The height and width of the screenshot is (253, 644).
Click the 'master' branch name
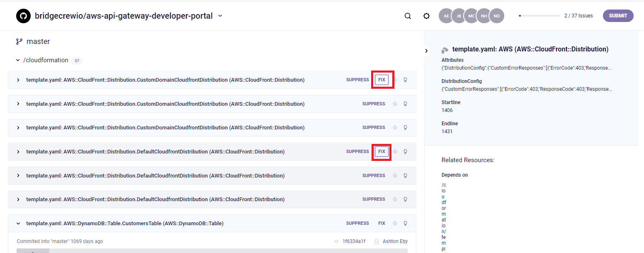38,41
